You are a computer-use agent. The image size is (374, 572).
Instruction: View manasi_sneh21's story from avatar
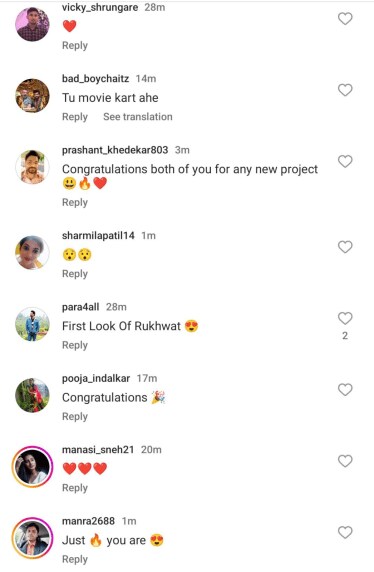point(32,467)
